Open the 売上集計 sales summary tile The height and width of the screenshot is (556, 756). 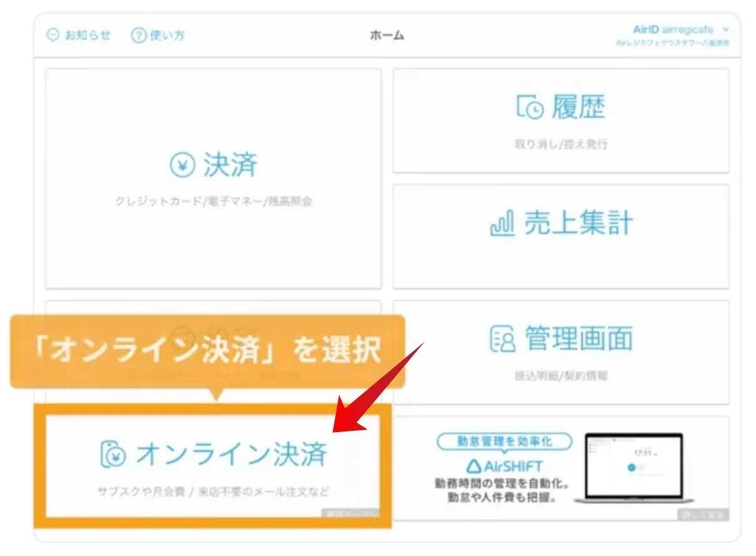[x=561, y=236]
